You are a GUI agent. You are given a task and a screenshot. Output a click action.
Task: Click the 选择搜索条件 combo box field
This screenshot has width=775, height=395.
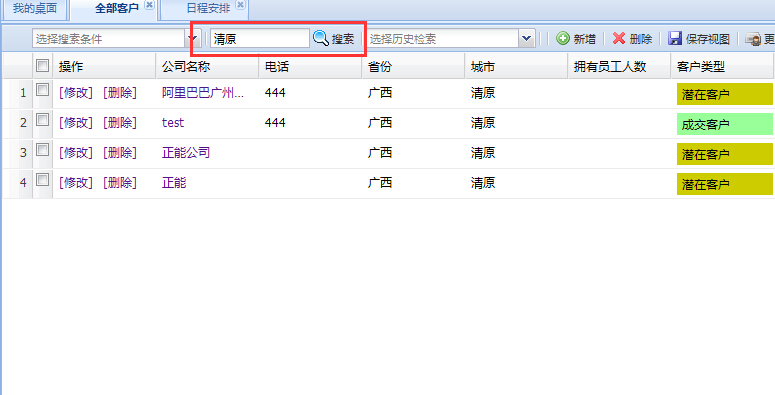109,39
